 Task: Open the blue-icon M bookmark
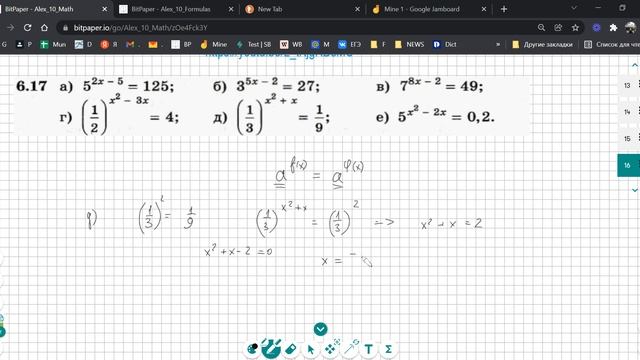(x=320, y=44)
